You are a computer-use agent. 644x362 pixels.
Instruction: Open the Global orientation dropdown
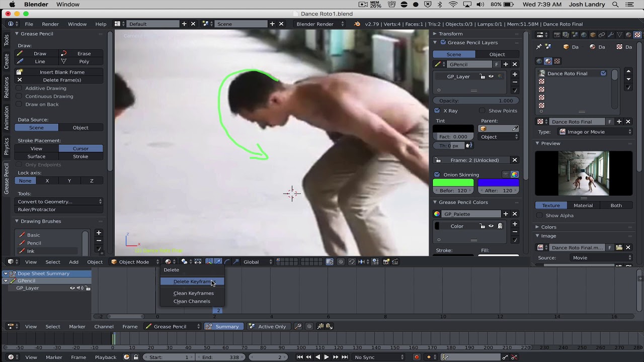258,261
